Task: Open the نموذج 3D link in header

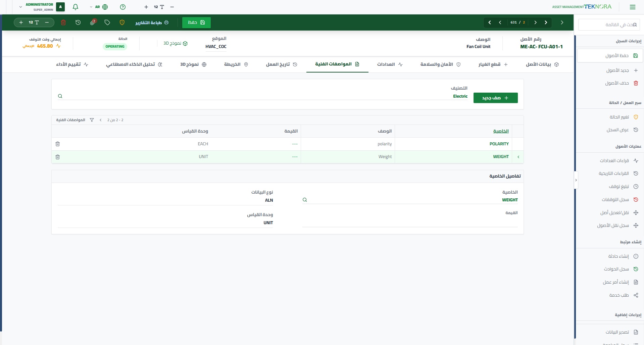Action: [x=176, y=43]
